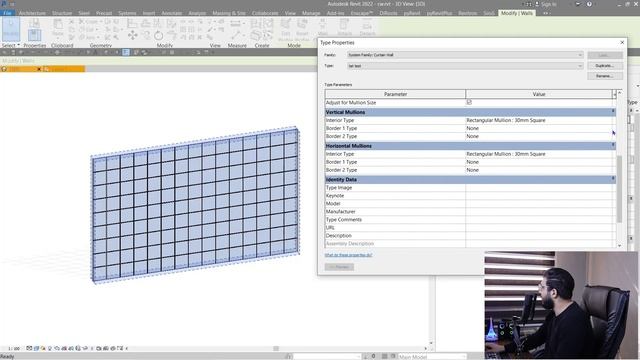Switch to the Structure ribbon tab
This screenshot has width=640, height=360.
point(62,13)
